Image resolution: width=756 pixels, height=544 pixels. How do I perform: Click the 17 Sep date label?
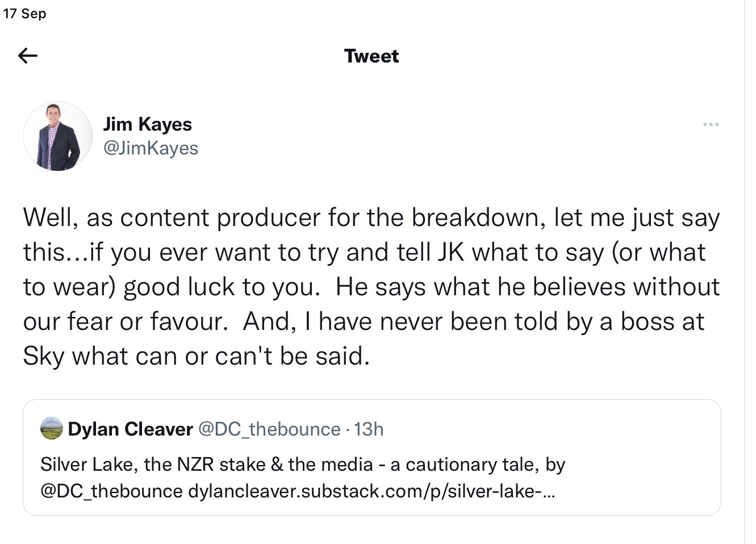click(24, 13)
